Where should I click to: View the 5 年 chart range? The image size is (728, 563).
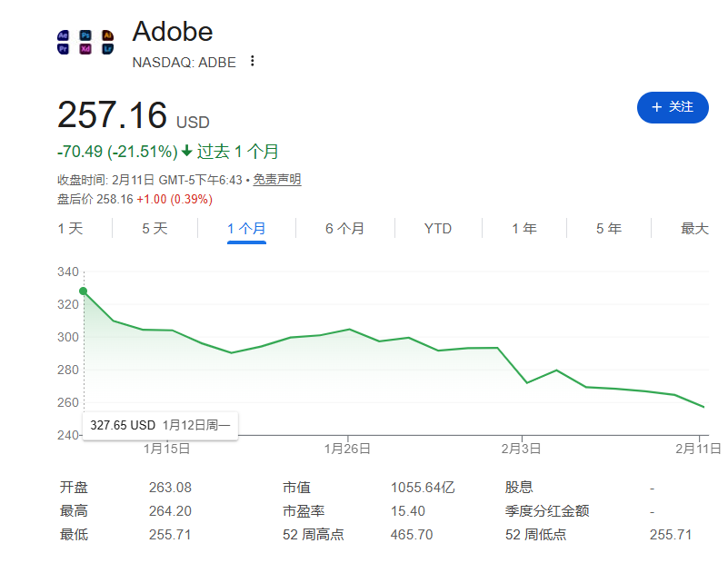click(x=609, y=229)
